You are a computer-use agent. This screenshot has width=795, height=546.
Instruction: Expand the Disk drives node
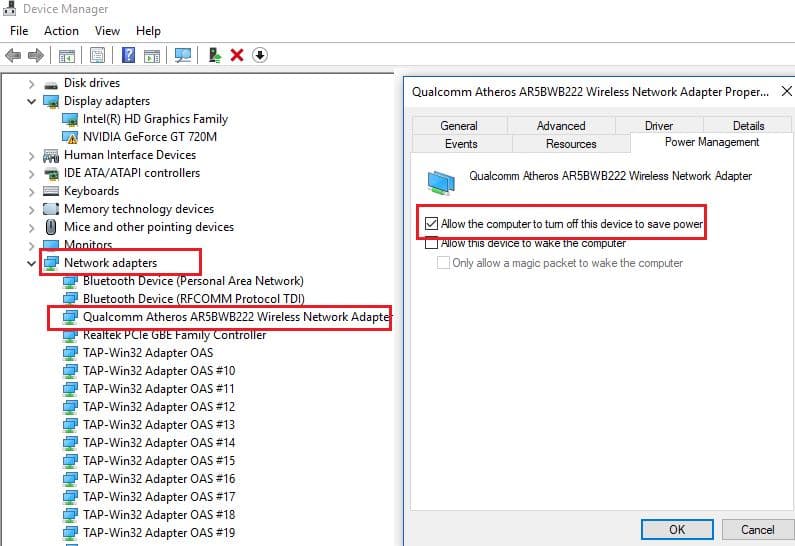31,84
